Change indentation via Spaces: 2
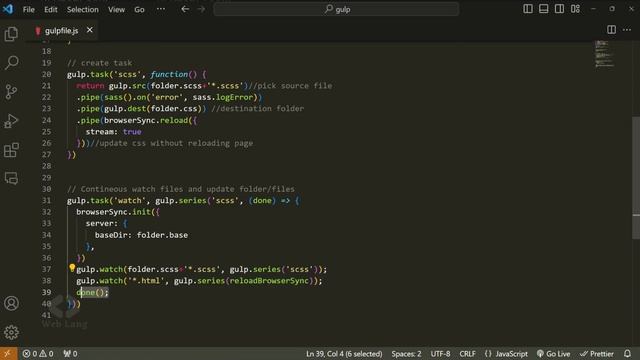 [x=406, y=354]
